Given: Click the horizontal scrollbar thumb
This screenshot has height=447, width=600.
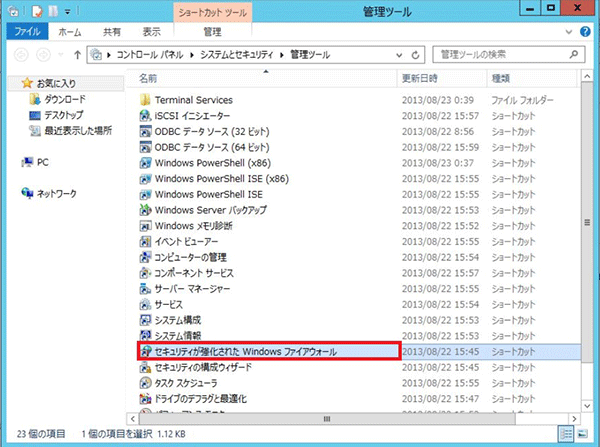Looking at the screenshot, I should coord(327,419).
